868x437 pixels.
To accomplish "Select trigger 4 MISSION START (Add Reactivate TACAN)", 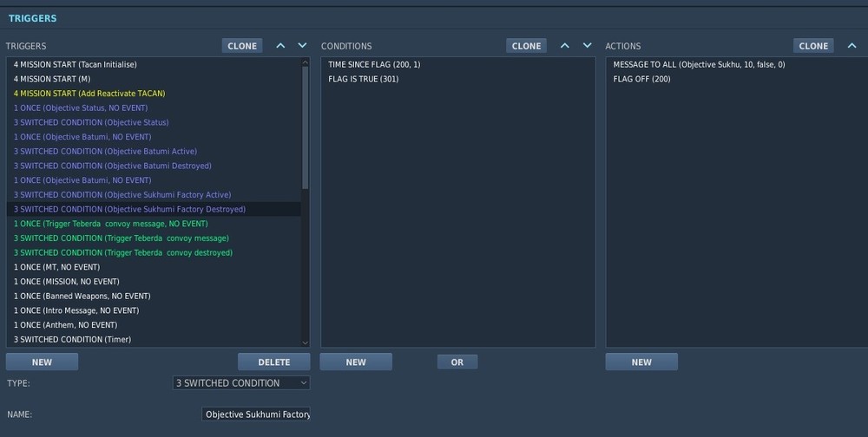I will point(154,93).
